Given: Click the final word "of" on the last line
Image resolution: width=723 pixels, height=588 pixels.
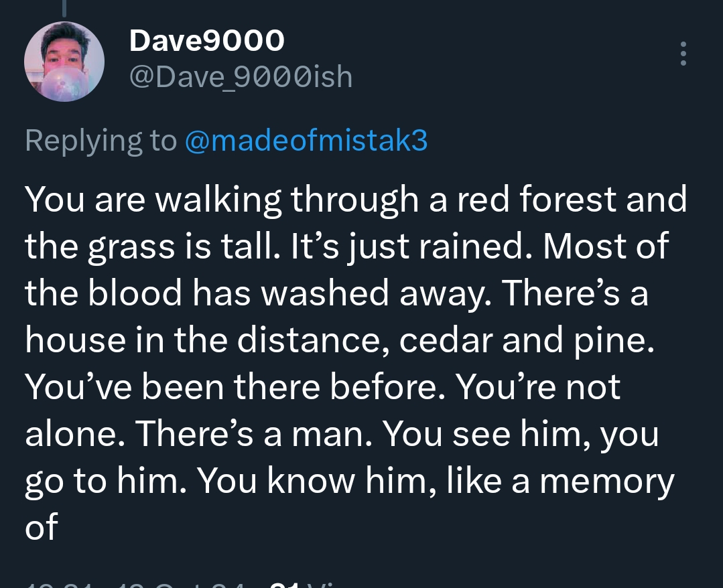Looking at the screenshot, I should click(x=42, y=528).
